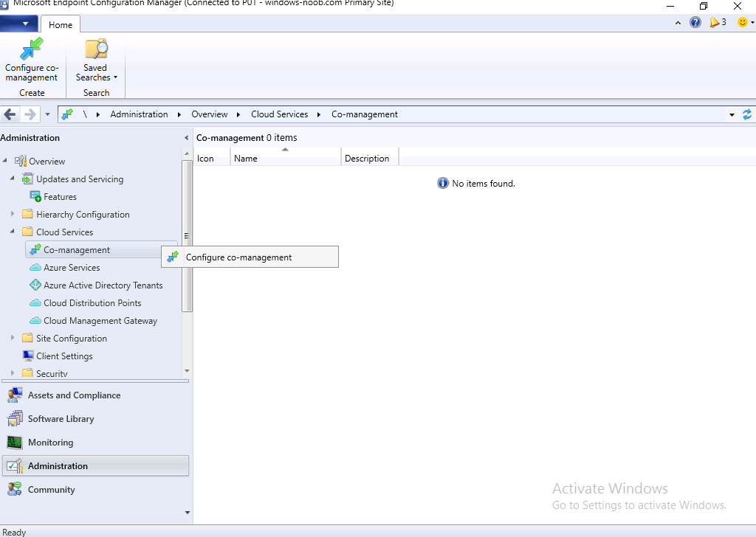
Task: Click the Cloud Services breadcrumb segment
Action: 279,114
